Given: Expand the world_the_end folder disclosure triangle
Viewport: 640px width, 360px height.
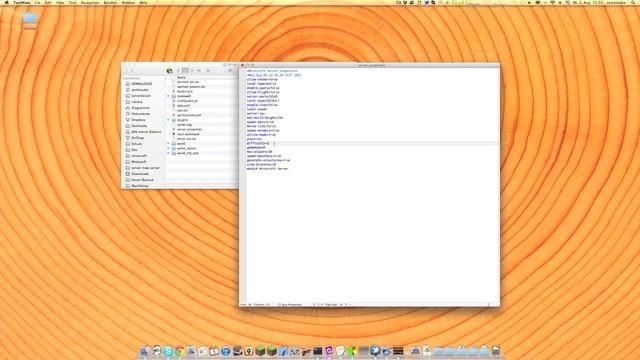Looking at the screenshot, I should click(x=168, y=153).
